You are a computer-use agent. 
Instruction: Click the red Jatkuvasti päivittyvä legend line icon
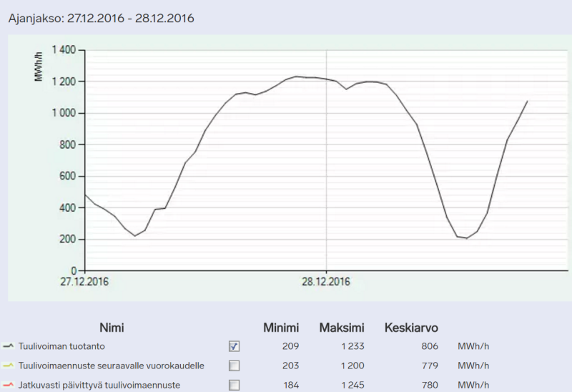tap(9, 386)
